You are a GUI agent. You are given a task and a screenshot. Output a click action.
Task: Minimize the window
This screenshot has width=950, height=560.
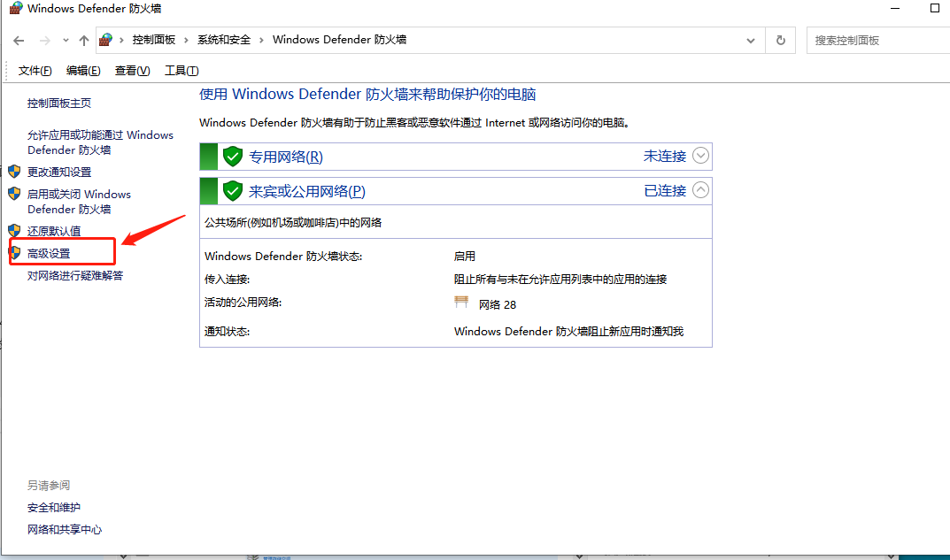point(895,8)
